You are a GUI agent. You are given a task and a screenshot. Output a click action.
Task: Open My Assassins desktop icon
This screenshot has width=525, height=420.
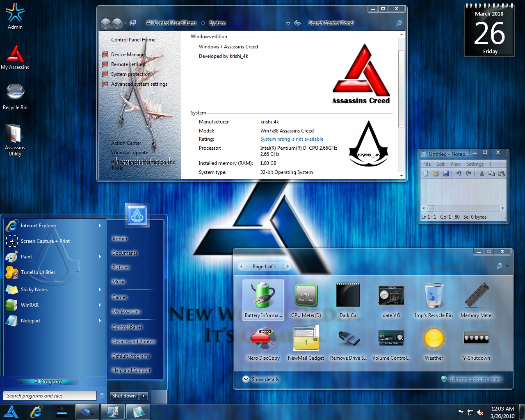tap(15, 57)
